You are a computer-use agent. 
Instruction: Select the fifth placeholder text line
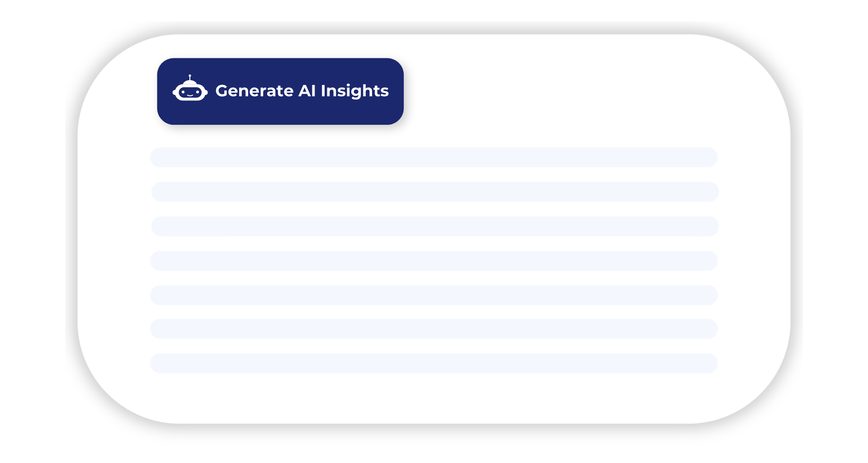[434, 295]
